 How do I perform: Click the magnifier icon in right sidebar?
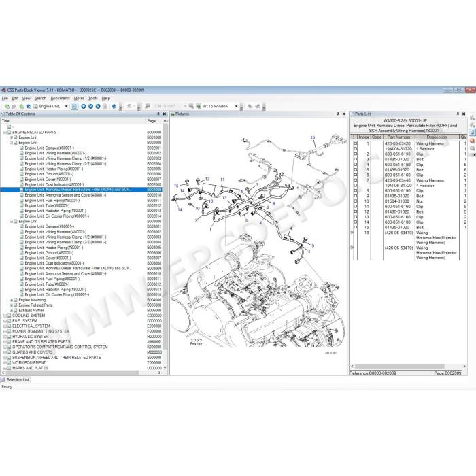[472, 148]
